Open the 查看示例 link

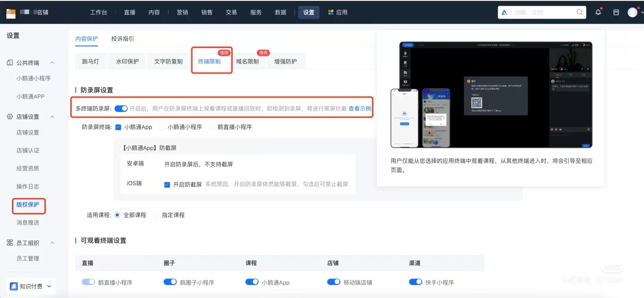pos(360,108)
